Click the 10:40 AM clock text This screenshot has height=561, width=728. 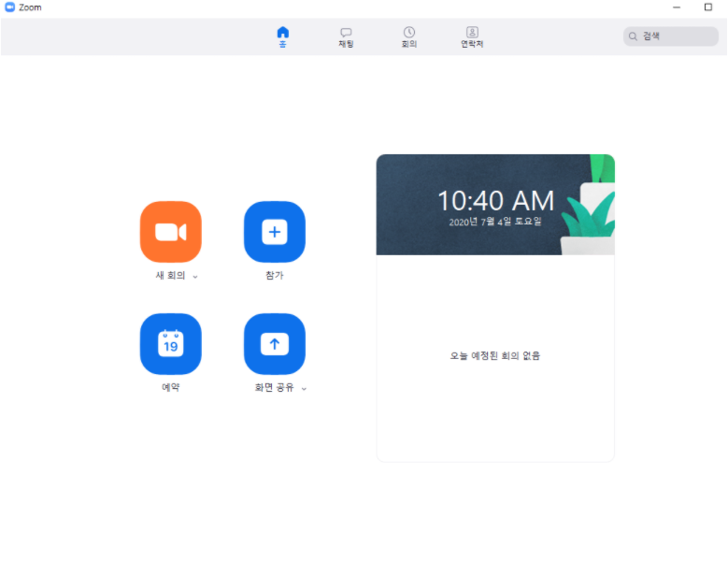496,201
